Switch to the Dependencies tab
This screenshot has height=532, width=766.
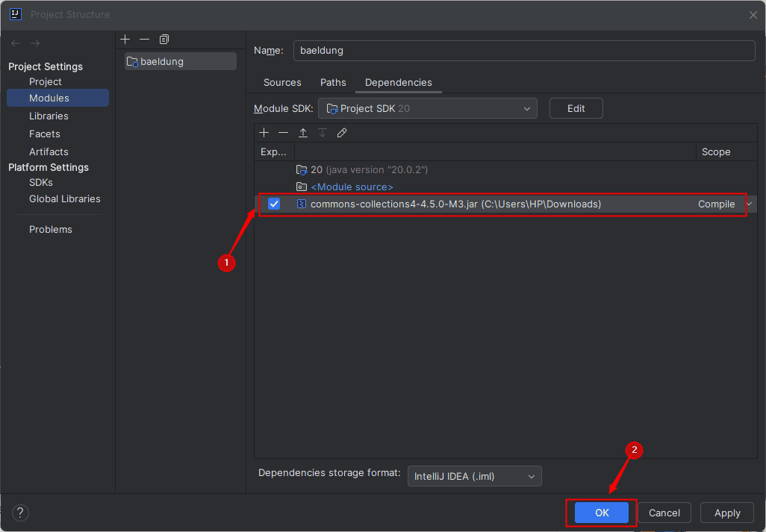399,83
